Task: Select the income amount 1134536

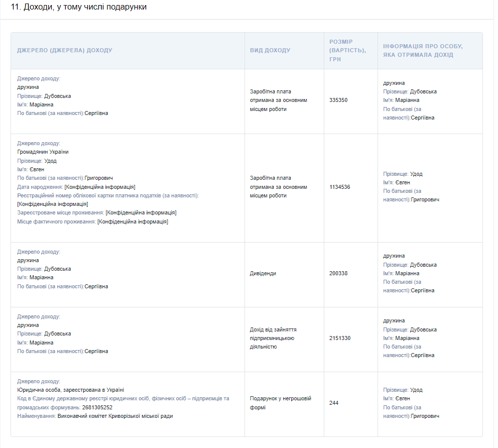Action: [x=340, y=187]
